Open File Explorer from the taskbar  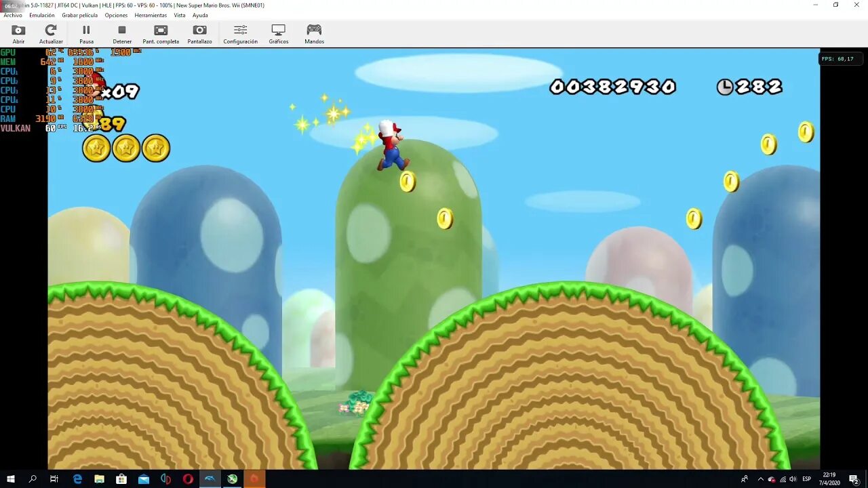pyautogui.click(x=99, y=479)
